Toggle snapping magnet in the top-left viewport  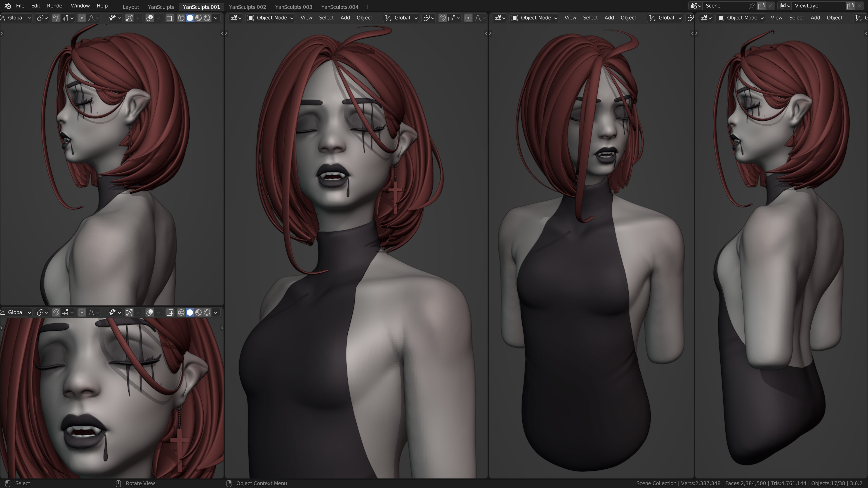[56, 18]
